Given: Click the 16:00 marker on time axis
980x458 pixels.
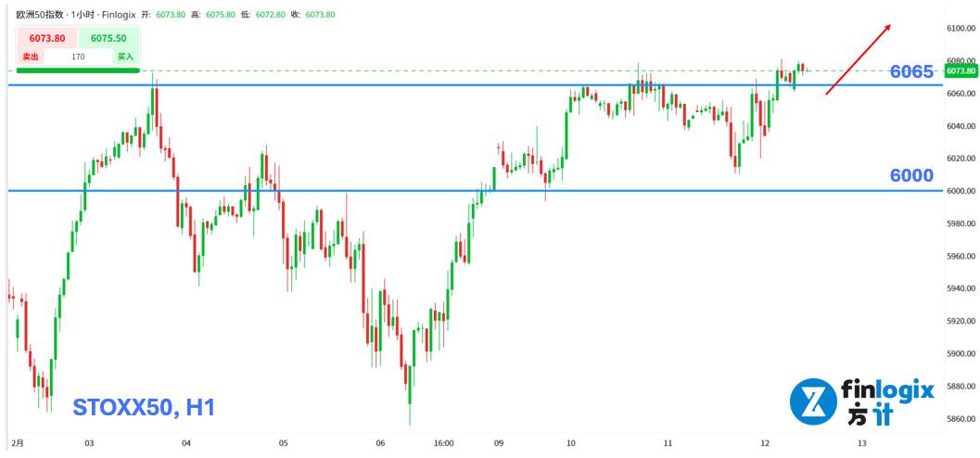Looking at the screenshot, I should [x=442, y=443].
